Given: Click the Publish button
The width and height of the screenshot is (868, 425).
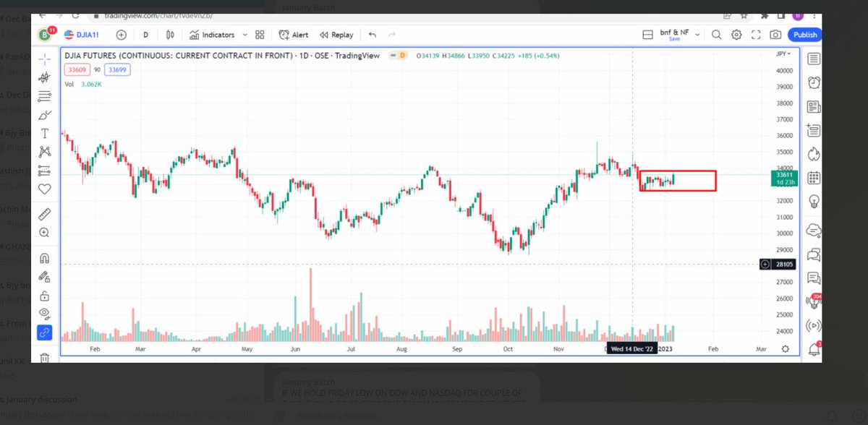Looking at the screenshot, I should point(805,34).
